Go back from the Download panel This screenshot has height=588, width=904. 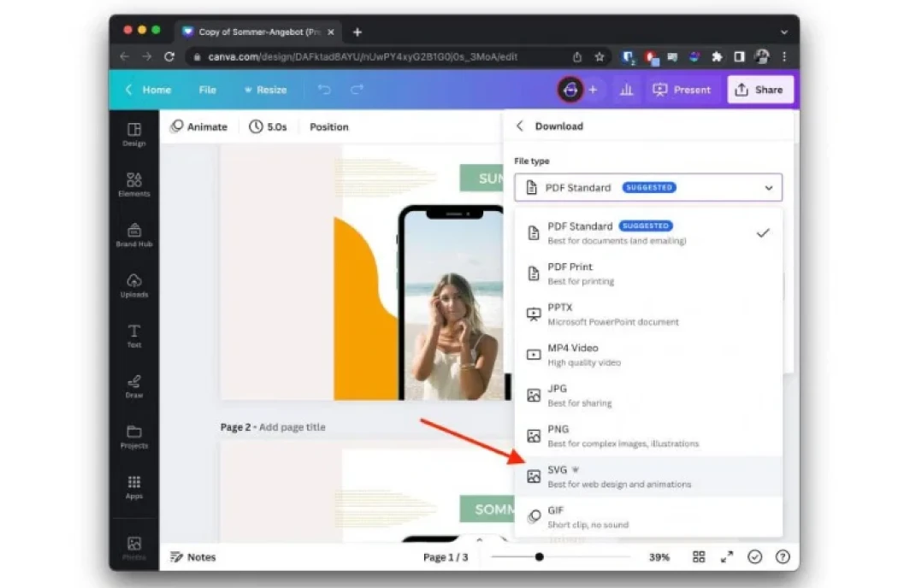point(519,126)
